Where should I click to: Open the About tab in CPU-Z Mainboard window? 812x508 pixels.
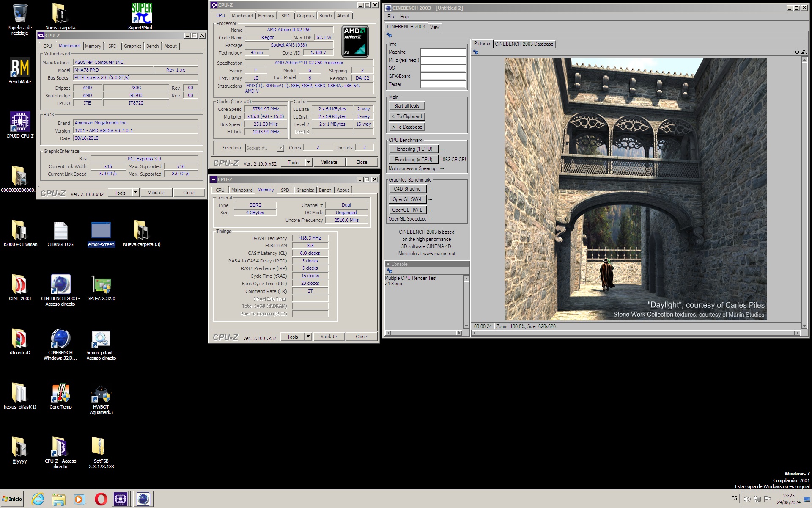tap(170, 46)
